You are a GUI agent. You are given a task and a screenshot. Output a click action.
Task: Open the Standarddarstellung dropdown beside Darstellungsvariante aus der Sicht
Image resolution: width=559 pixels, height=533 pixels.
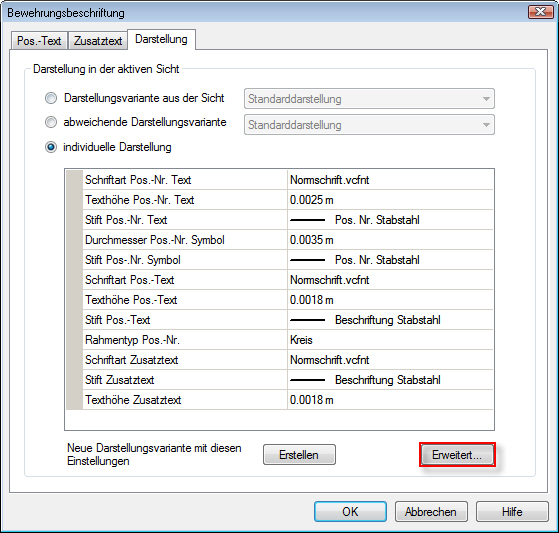369,99
